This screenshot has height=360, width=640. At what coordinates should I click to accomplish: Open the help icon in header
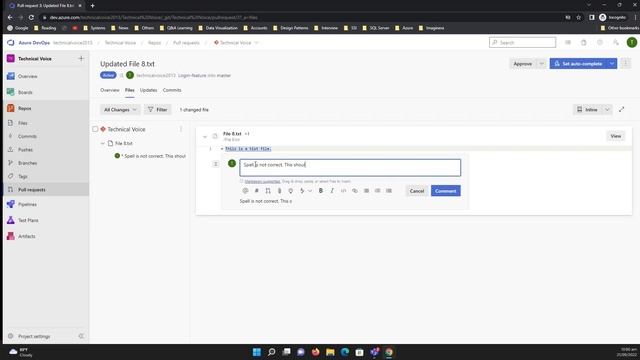pos(600,42)
